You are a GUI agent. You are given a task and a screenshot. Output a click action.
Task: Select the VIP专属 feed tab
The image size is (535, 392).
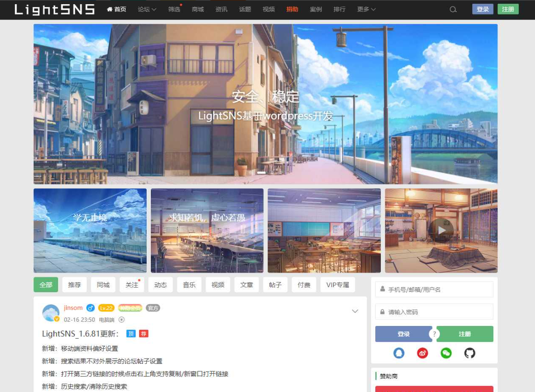337,285
